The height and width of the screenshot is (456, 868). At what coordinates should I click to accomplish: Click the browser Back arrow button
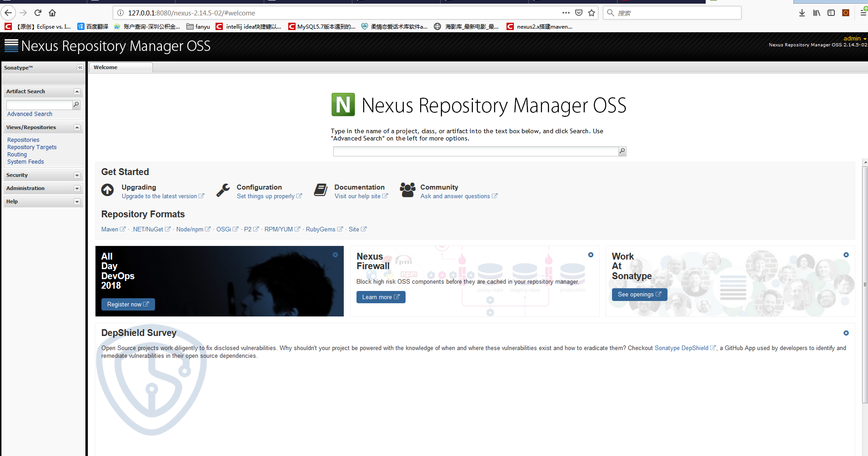click(8, 13)
